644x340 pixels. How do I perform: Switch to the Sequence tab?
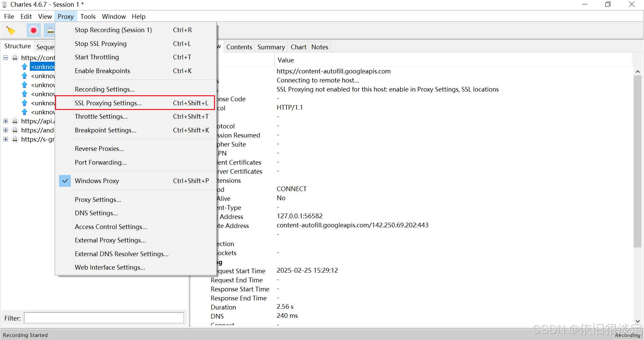click(x=45, y=47)
